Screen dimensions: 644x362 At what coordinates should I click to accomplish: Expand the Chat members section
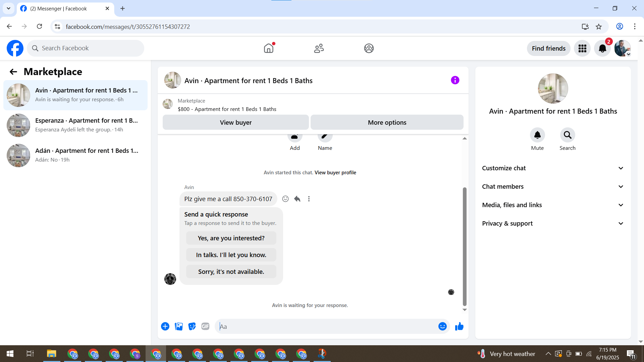coord(553,187)
